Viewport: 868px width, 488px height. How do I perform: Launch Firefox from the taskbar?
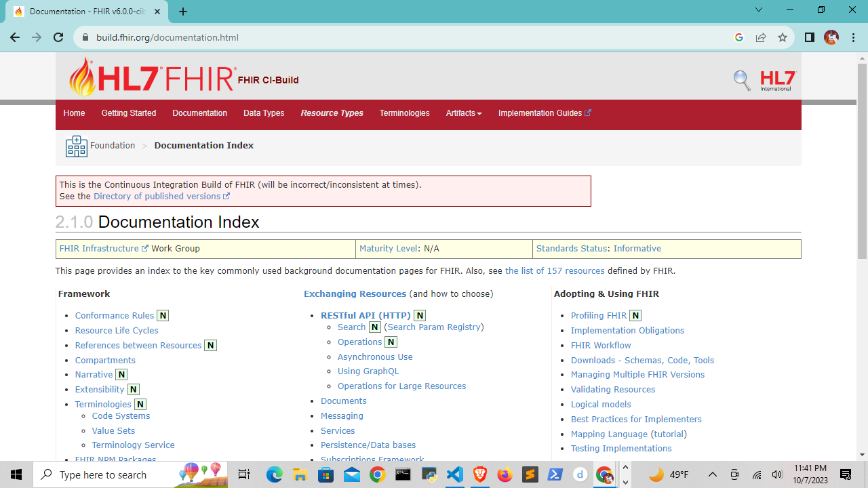pyautogui.click(x=505, y=474)
